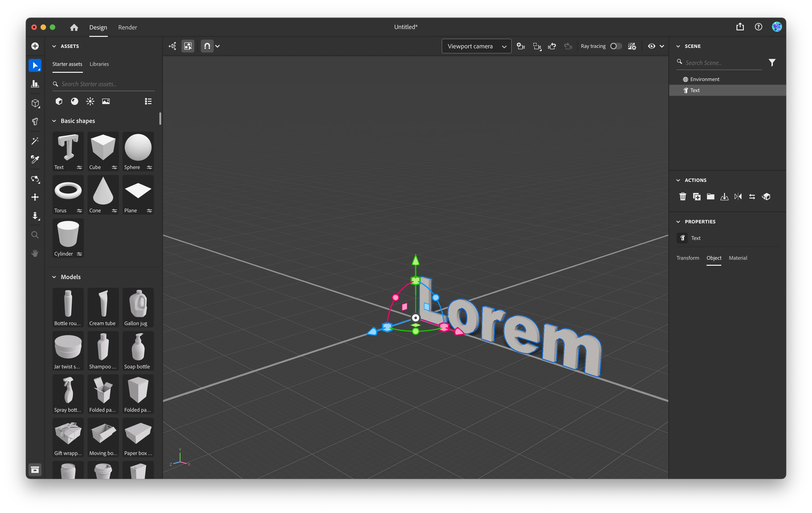Collapse the Basic shapes section
Viewport: 812px width, 513px height.
pos(54,121)
